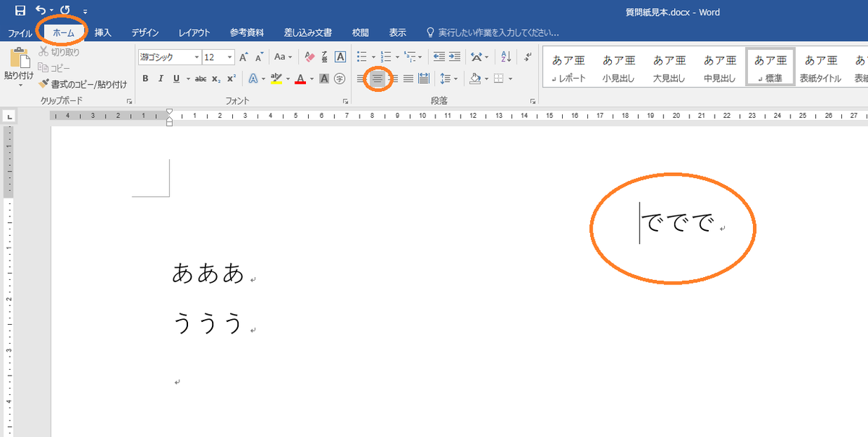The height and width of the screenshot is (437, 868).
Task: Clear all formatting with the eraser icon
Action: click(x=310, y=57)
